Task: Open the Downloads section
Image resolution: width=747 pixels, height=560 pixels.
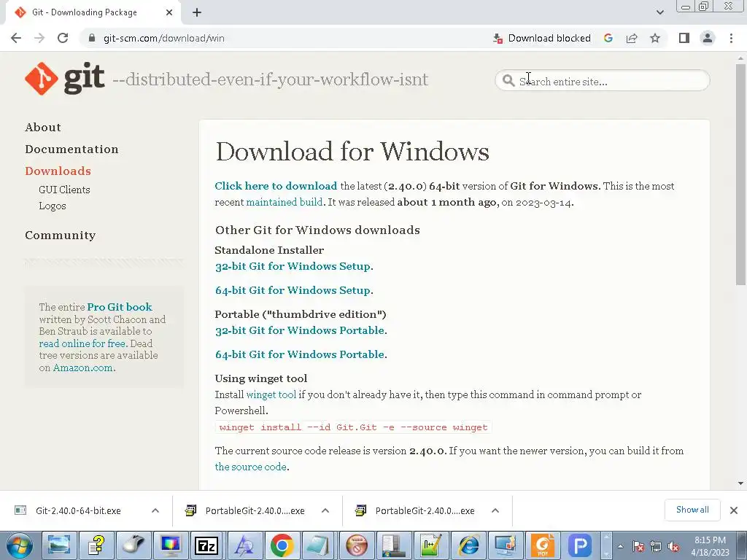Action: tap(58, 171)
